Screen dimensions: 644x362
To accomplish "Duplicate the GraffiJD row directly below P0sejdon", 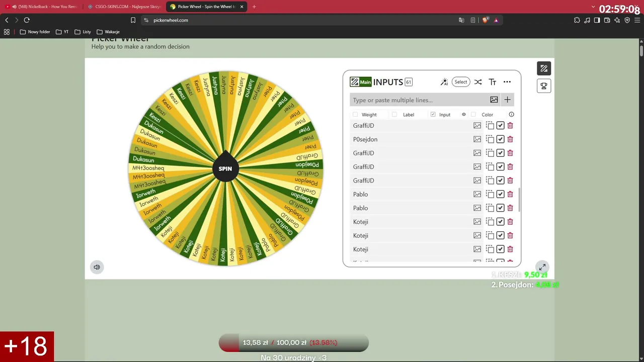I will (490, 153).
